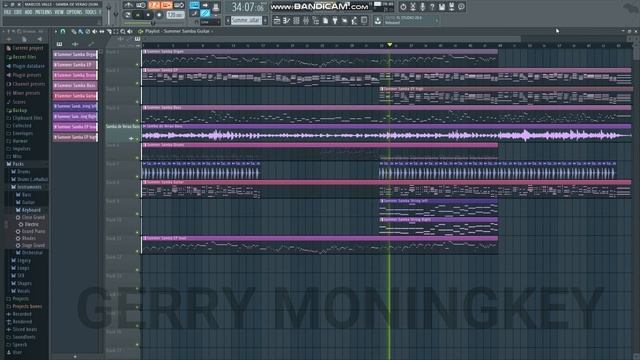The image size is (640, 360).
Task: Select Summer Samba Guitar in pattern picker
Action: [x=75, y=96]
